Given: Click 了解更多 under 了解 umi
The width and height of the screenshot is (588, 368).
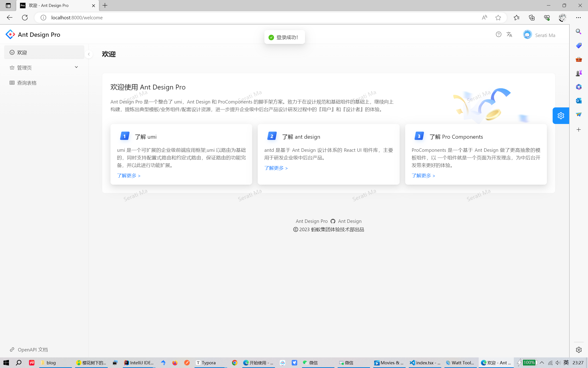Looking at the screenshot, I should pos(129,175).
